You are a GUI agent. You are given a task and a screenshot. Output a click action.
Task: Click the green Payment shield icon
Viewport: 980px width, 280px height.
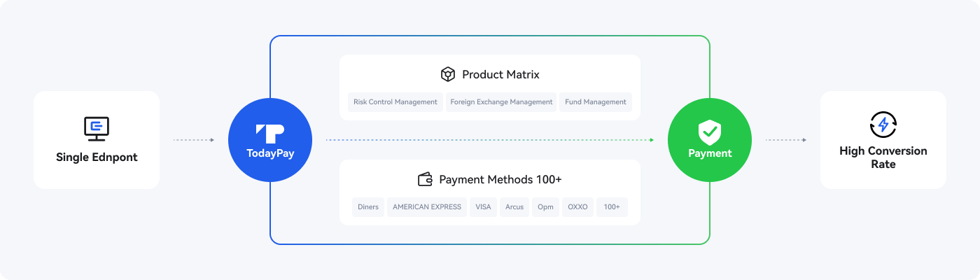click(x=710, y=132)
